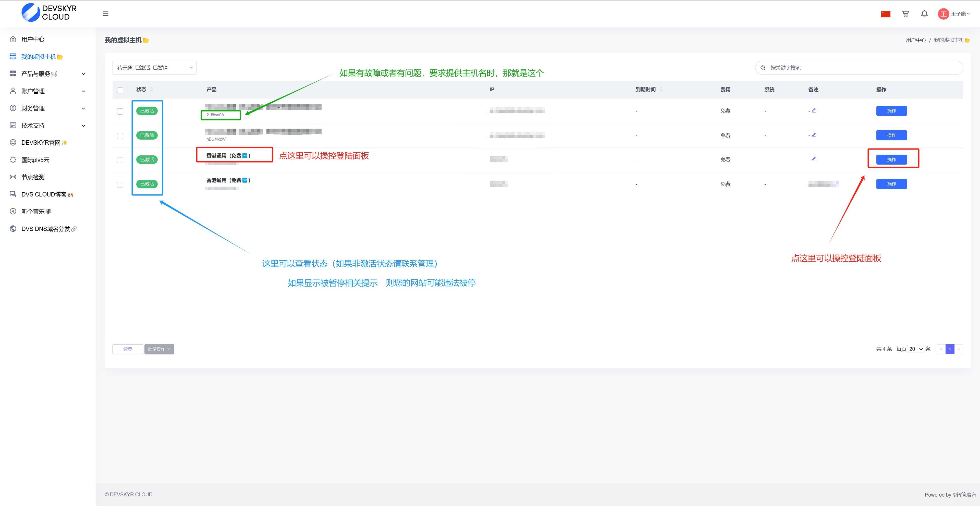The width and height of the screenshot is (980, 506).
Task: Open 用户中心 in the sidebar
Action: pos(33,39)
